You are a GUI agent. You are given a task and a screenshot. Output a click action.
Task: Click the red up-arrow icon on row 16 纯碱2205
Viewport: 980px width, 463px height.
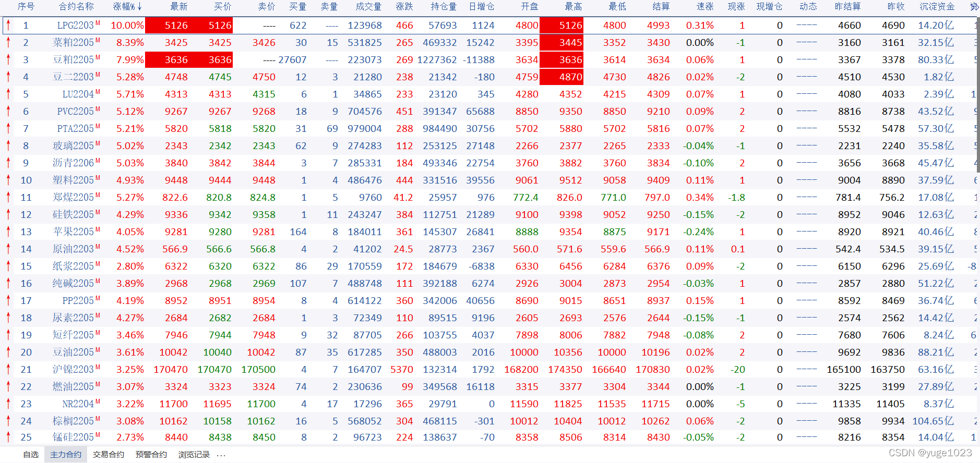pos(8,283)
